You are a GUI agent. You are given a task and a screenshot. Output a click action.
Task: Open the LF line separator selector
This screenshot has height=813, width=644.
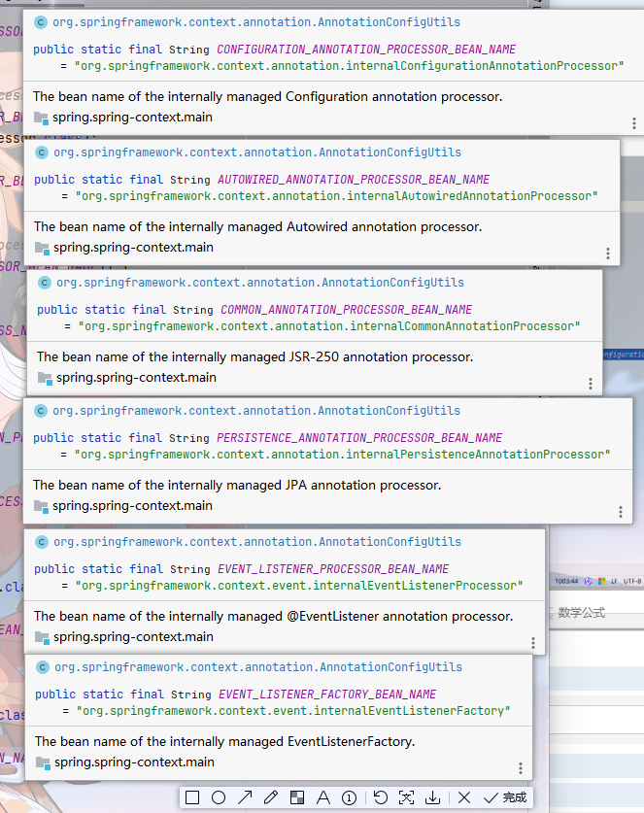[614, 581]
